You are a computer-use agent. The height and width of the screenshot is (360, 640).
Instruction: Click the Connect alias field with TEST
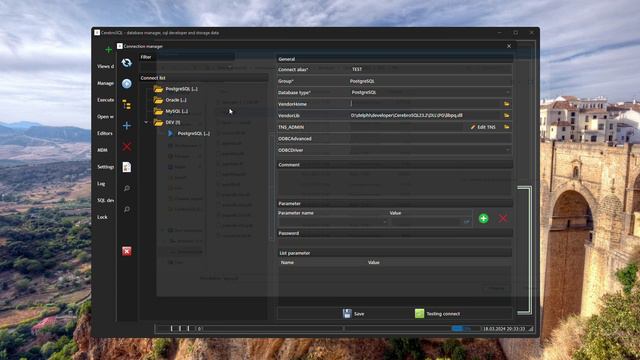point(431,70)
